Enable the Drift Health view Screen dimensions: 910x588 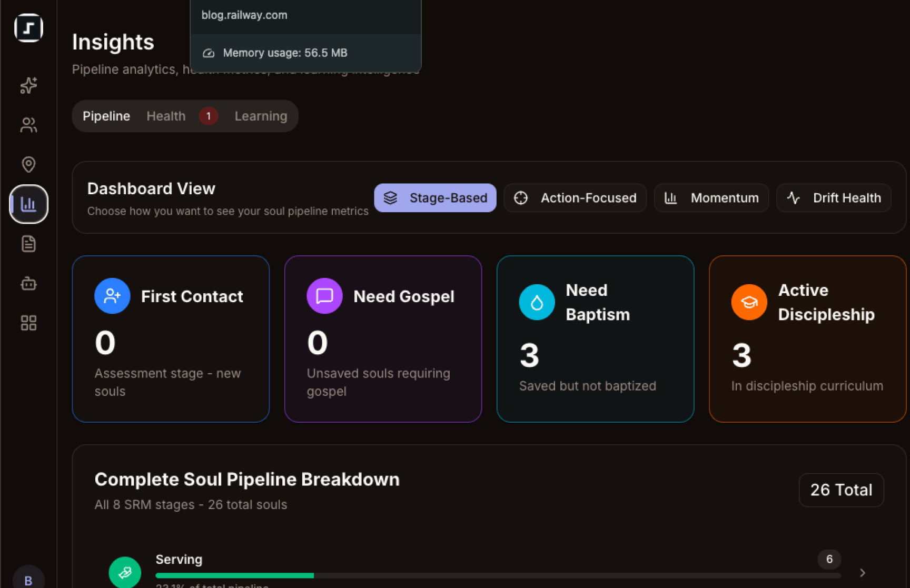(833, 198)
